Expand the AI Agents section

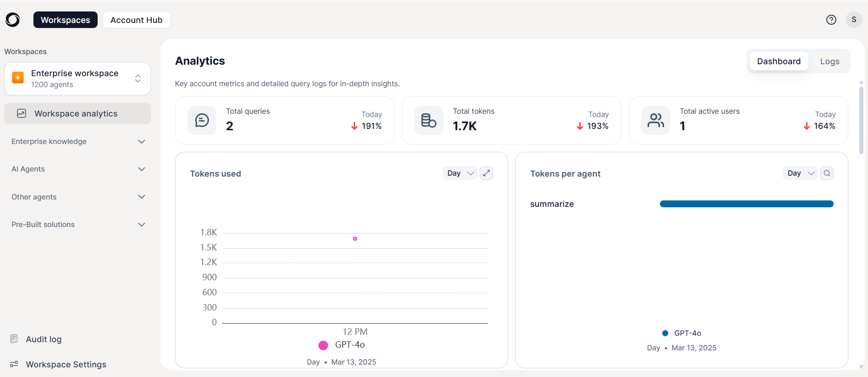point(78,169)
